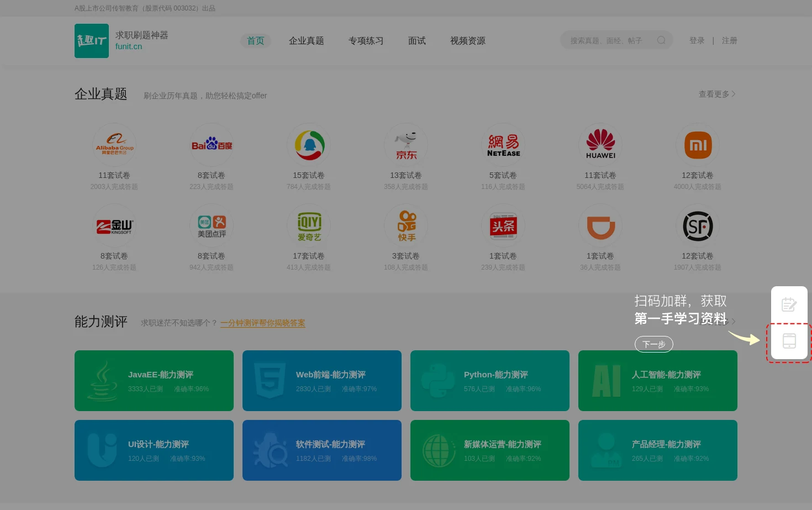This screenshot has width=812, height=510.
Task: Click 5064人完成答题 under Huawei
Action: pyautogui.click(x=600, y=187)
